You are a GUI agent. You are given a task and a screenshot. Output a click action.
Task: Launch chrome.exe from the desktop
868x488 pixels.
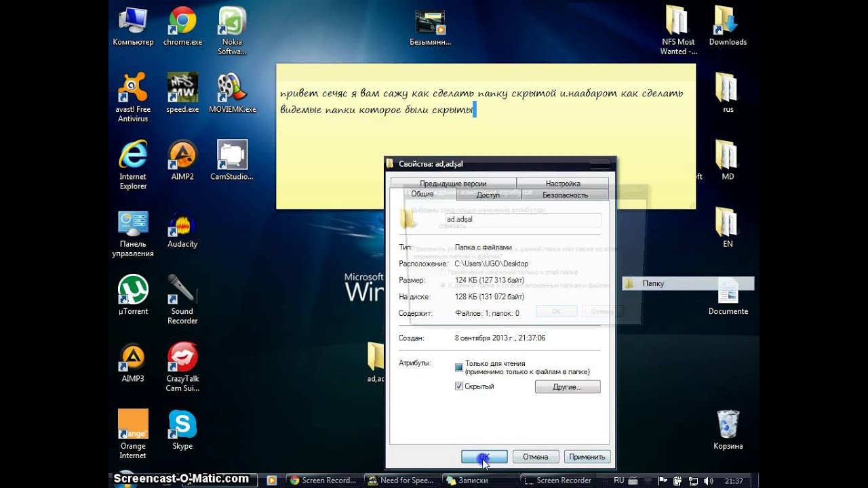[182, 27]
